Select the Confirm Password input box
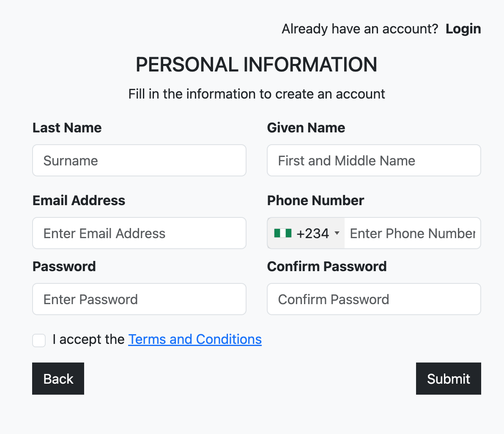Viewport: 504px width, 434px height. click(x=374, y=299)
